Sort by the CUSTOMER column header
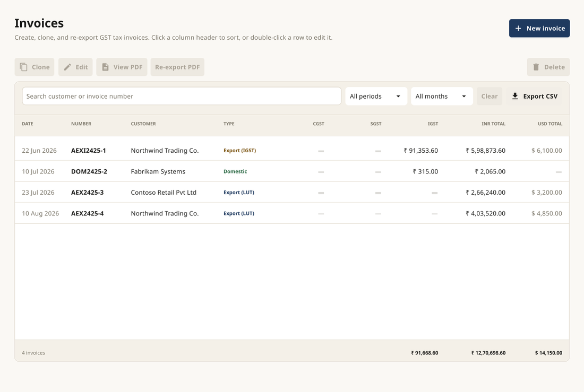Screen dimensions: 584x392 143,124
